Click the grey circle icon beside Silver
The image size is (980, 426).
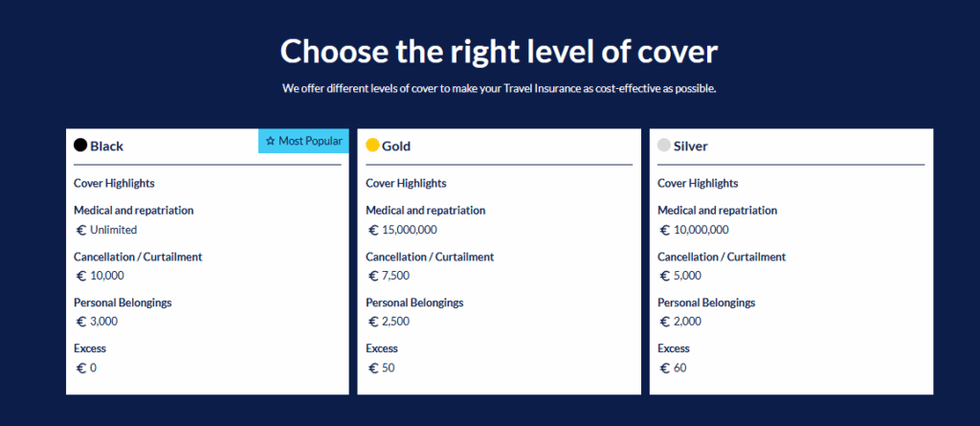tap(664, 146)
